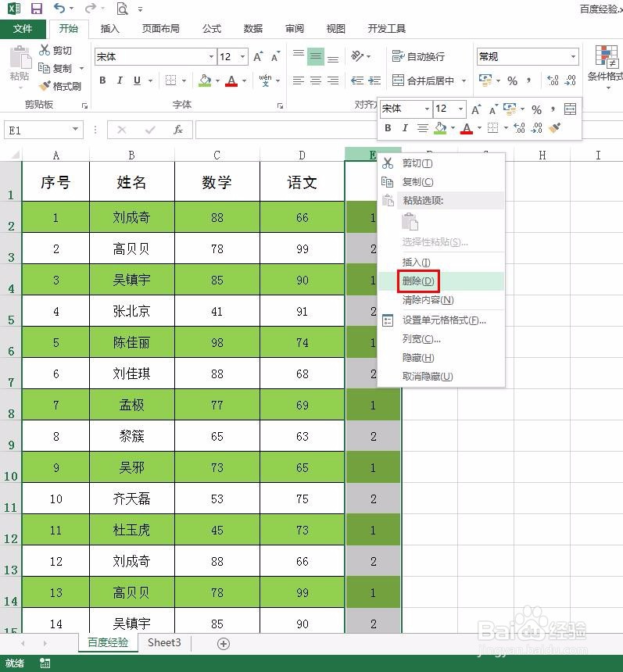Click the macro record icon in status bar
This screenshot has width=623, height=672.
tap(45, 663)
